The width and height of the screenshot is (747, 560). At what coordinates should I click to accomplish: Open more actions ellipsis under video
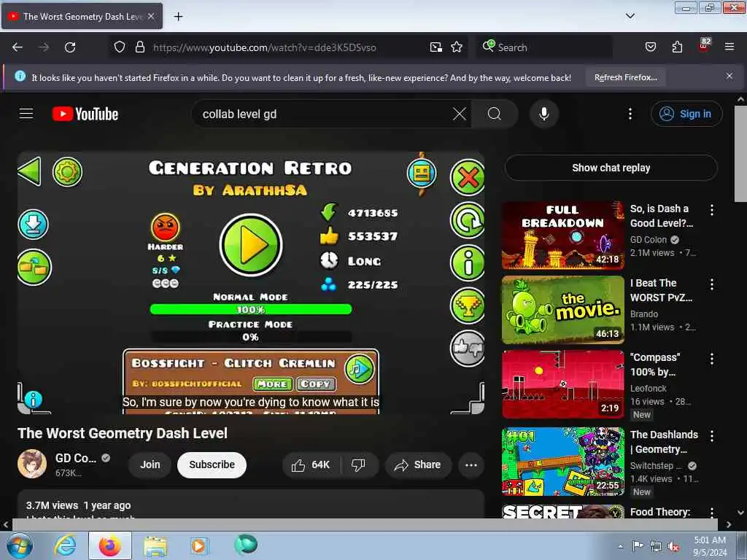[471, 464]
